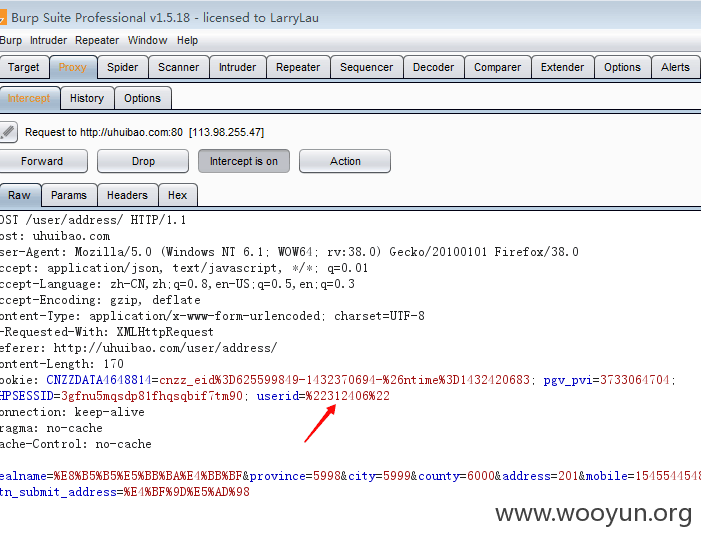This screenshot has width=701, height=542.
Task: Select the Raw request view tab
Action: pyautogui.click(x=19, y=195)
